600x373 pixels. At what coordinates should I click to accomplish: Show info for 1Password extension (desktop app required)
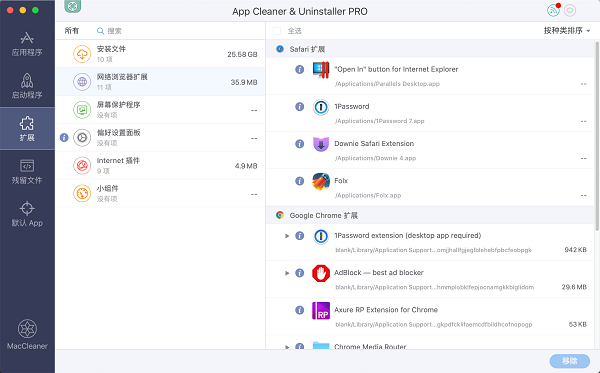coord(300,236)
